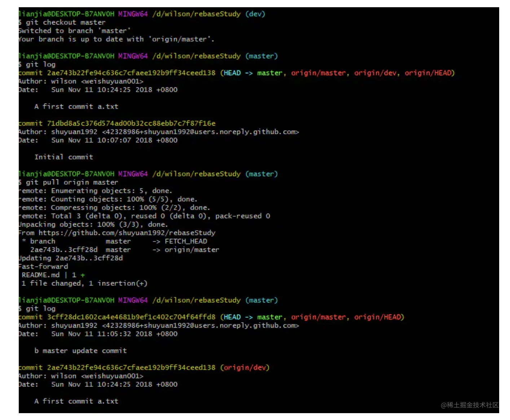Click the 'remote: Total 3 (delta 0)' line
Screen dimensions: 510x420
pos(144,216)
